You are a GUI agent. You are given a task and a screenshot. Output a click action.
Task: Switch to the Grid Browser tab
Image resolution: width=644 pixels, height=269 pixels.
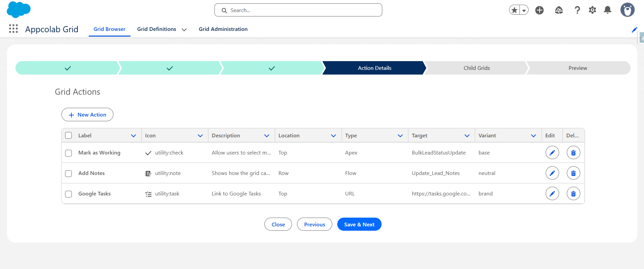(109, 29)
